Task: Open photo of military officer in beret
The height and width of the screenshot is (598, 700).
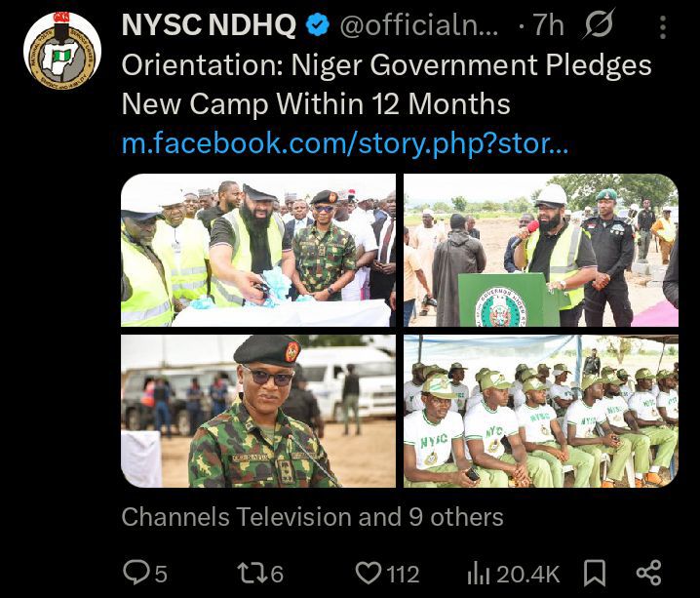Action: [258, 411]
